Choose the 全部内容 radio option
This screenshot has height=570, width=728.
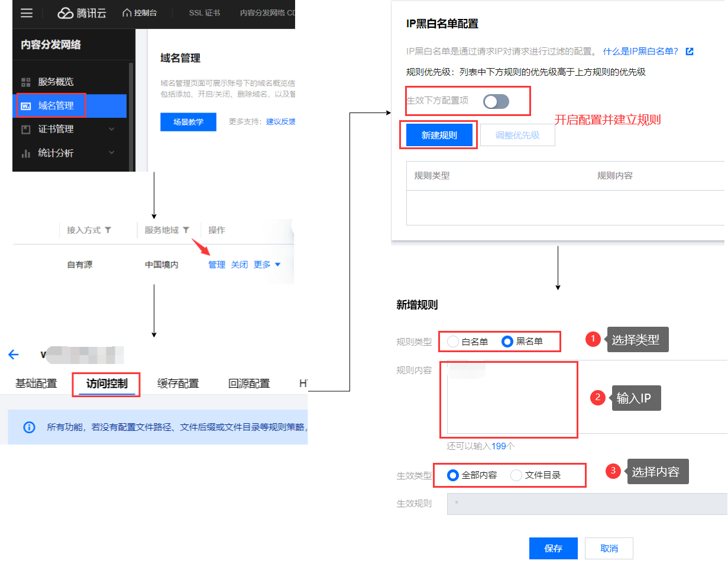point(453,475)
